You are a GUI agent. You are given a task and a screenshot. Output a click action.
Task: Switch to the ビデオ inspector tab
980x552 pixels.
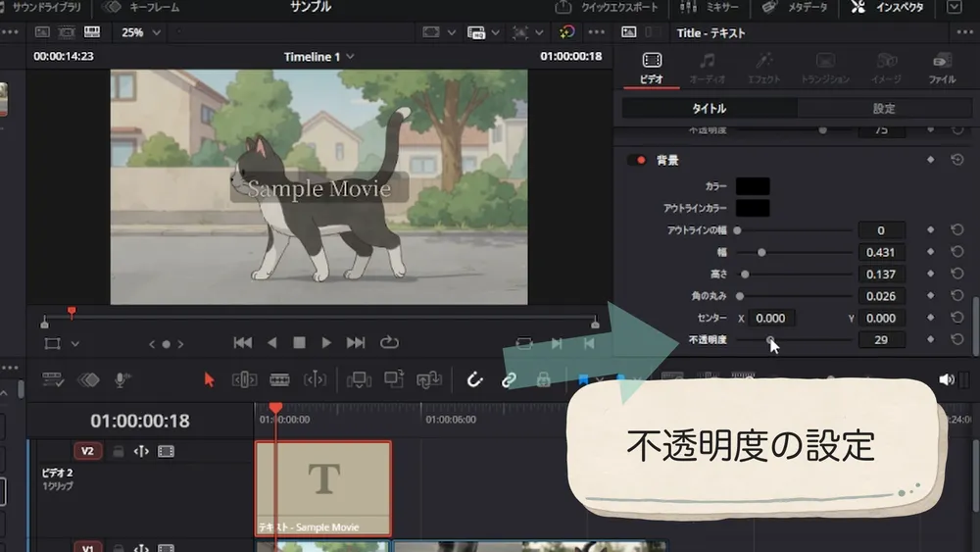pyautogui.click(x=652, y=68)
